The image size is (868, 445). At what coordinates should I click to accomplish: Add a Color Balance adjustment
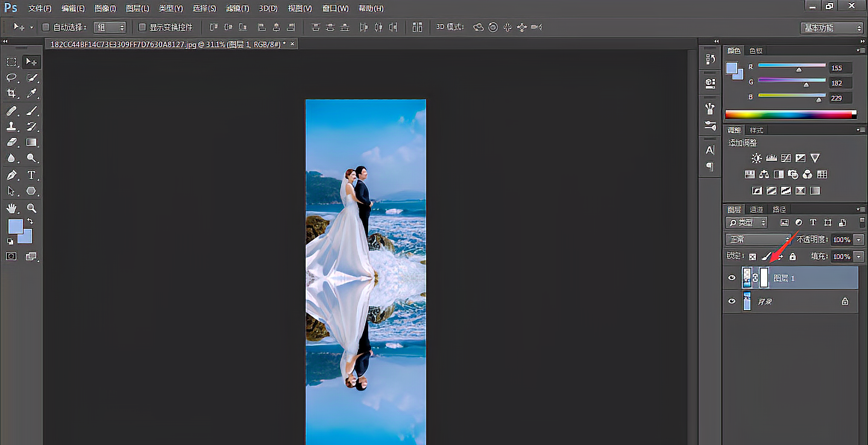pos(764,175)
